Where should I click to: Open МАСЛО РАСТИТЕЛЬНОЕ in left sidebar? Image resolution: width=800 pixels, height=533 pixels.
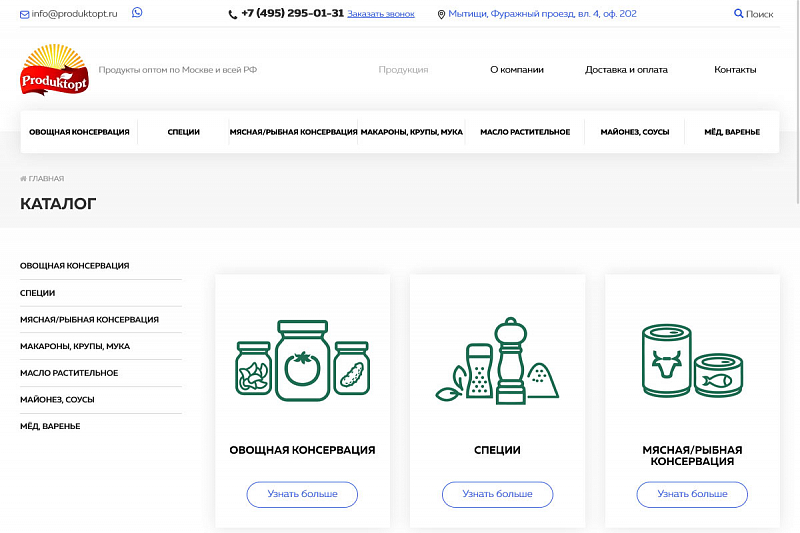(x=69, y=373)
